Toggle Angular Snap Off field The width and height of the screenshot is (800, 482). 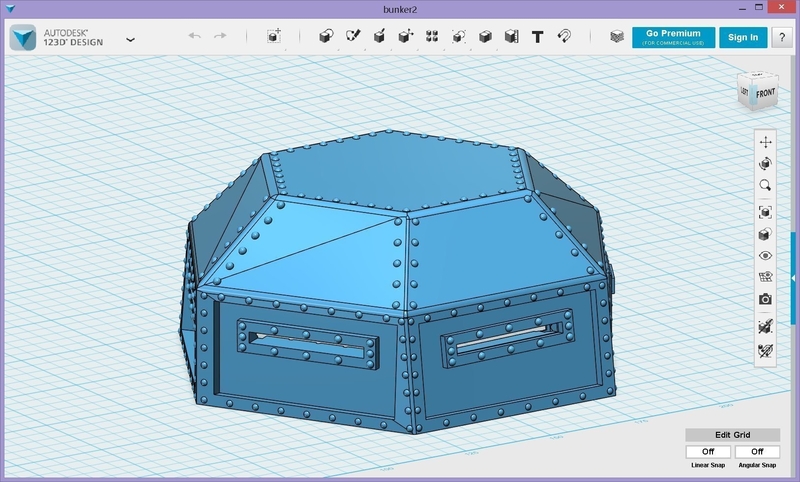(x=757, y=452)
